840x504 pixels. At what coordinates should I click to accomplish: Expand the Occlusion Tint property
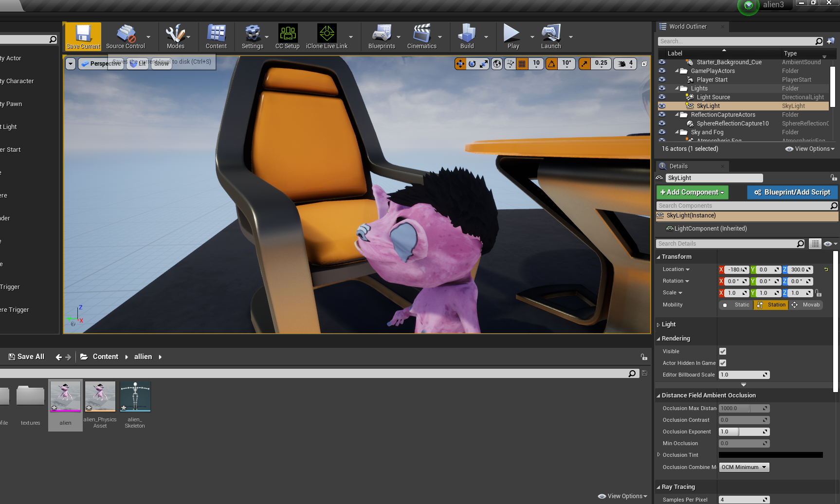pos(658,455)
